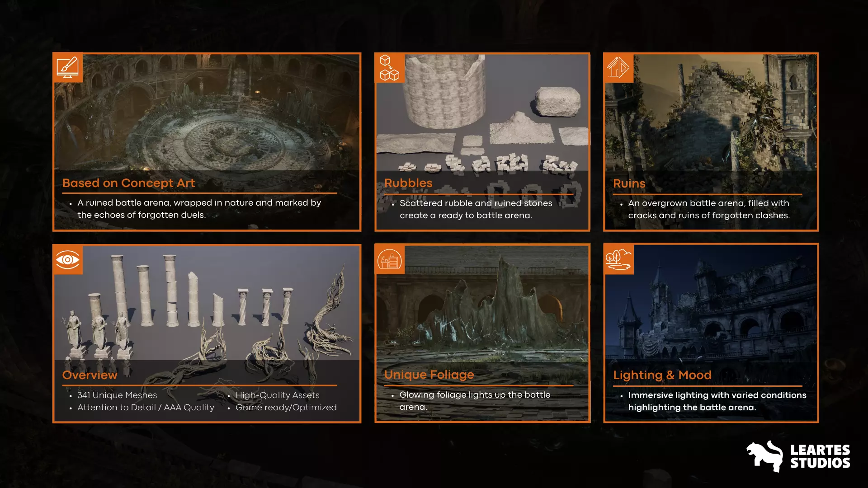Viewport: 868px width, 488px height.
Task: Click the Leartes Studios logo text
Action: 820,456
